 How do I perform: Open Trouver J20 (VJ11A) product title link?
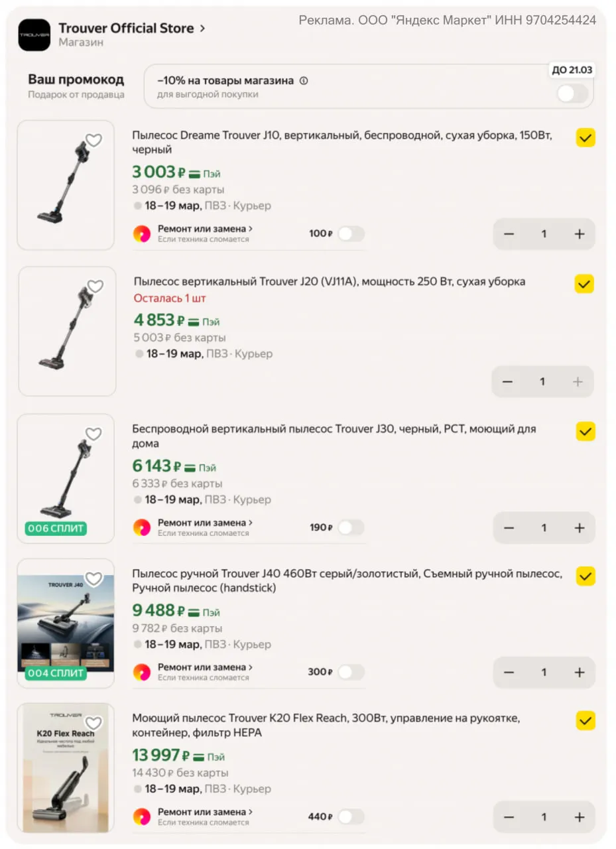(x=330, y=282)
